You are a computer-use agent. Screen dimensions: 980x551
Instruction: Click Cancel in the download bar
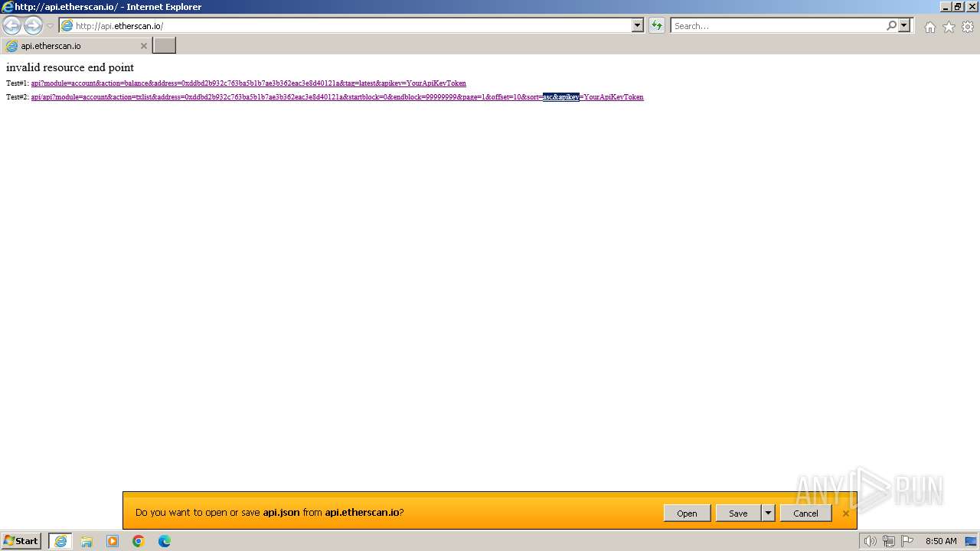coord(805,514)
